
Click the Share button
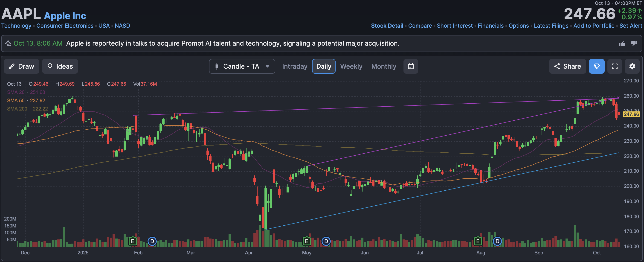click(x=567, y=66)
